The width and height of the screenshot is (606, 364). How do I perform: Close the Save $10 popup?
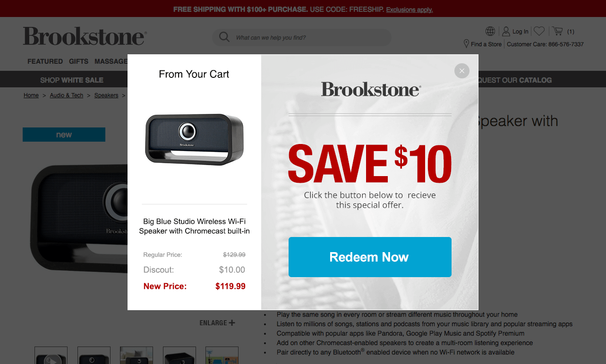[461, 71]
